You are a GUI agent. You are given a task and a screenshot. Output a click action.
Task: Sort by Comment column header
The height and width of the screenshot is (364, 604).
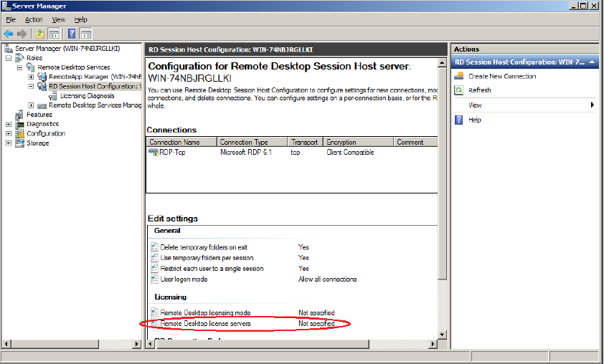[416, 142]
